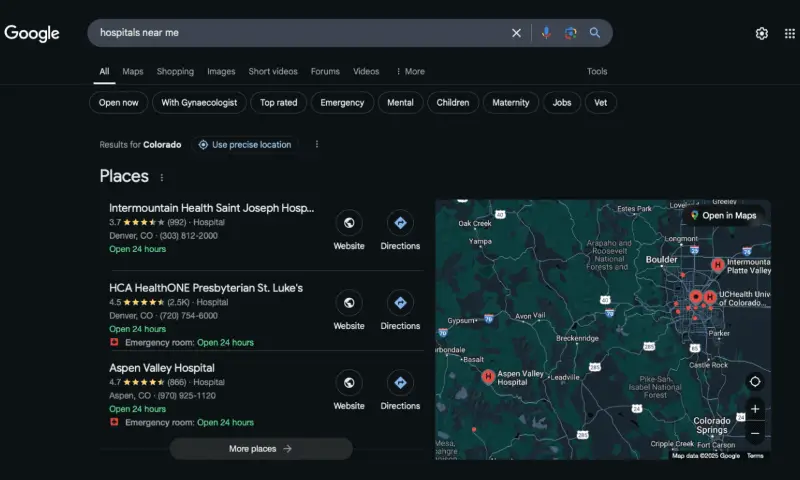Zoom out the map with minus
The image size is (800, 480).
[x=755, y=434]
